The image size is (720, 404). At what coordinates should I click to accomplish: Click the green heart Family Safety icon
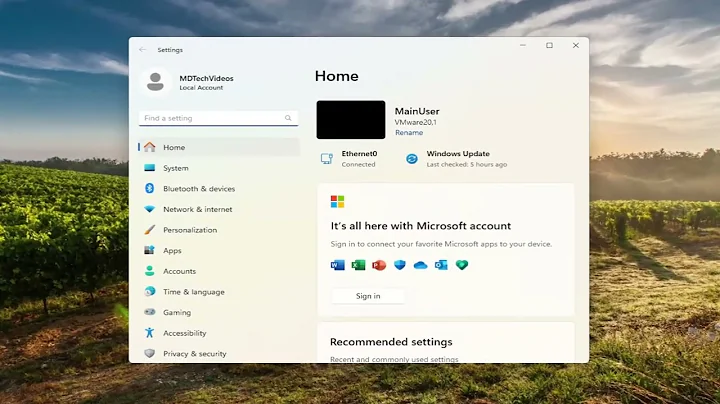click(x=462, y=265)
